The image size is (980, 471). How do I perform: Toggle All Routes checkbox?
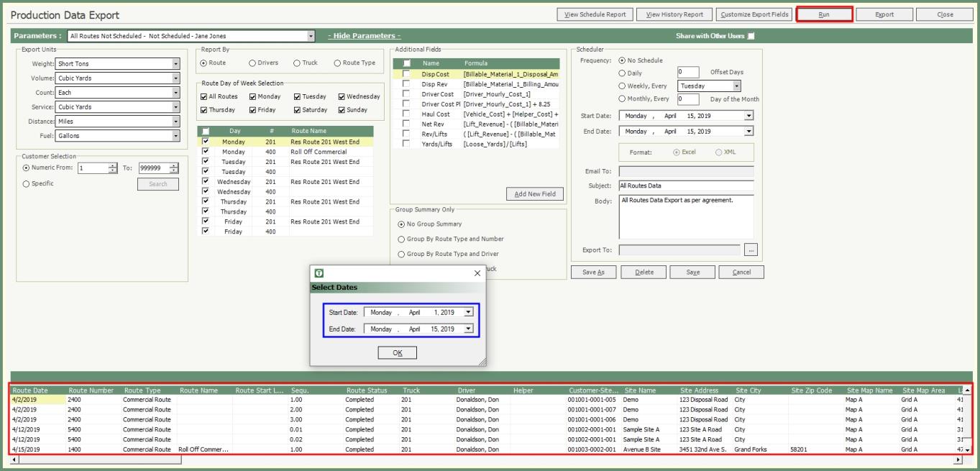click(x=203, y=96)
